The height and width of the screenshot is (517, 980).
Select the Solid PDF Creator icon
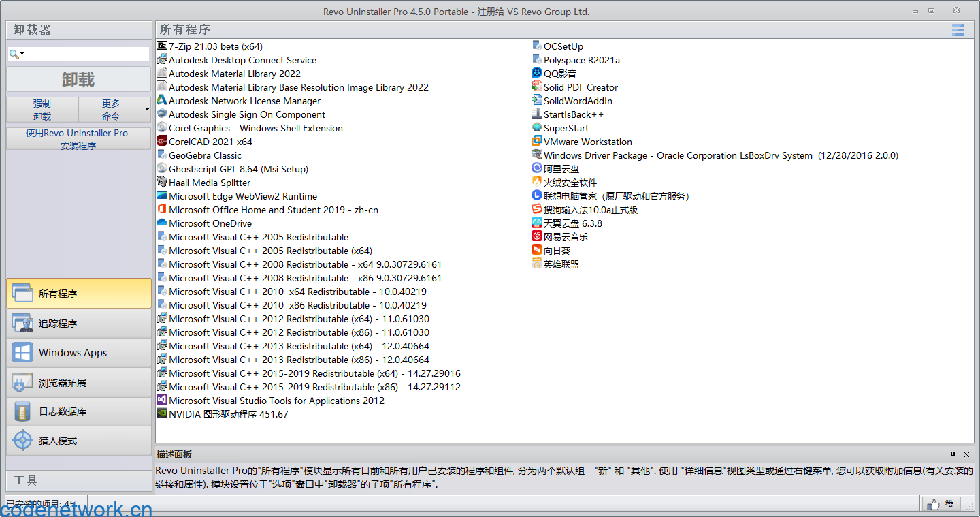pyautogui.click(x=537, y=87)
